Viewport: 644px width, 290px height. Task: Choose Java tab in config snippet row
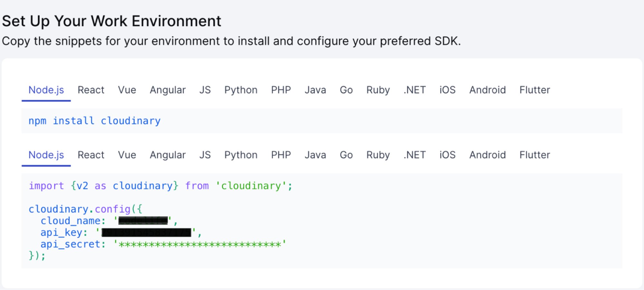(315, 155)
